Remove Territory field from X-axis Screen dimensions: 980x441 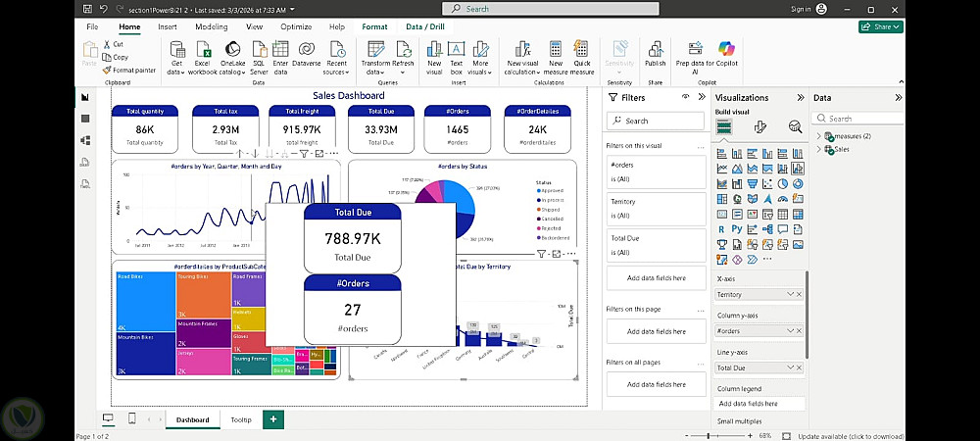799,294
